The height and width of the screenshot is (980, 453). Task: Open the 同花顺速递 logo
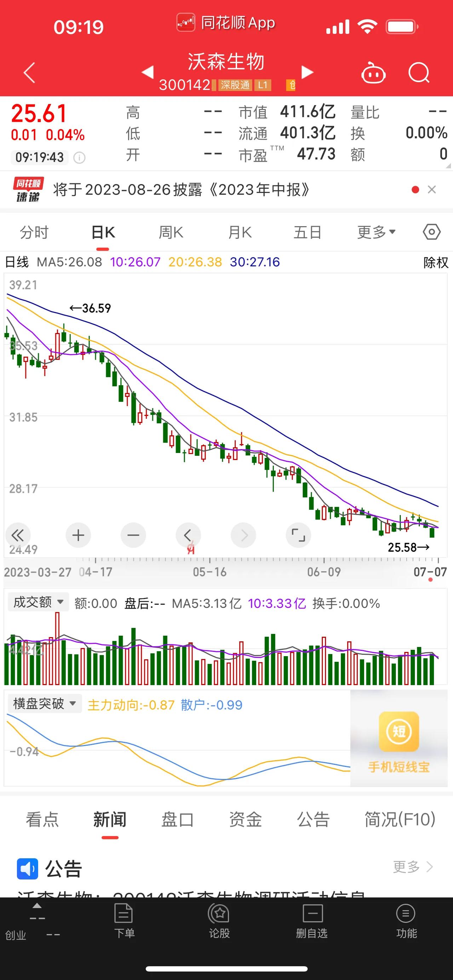[28, 189]
